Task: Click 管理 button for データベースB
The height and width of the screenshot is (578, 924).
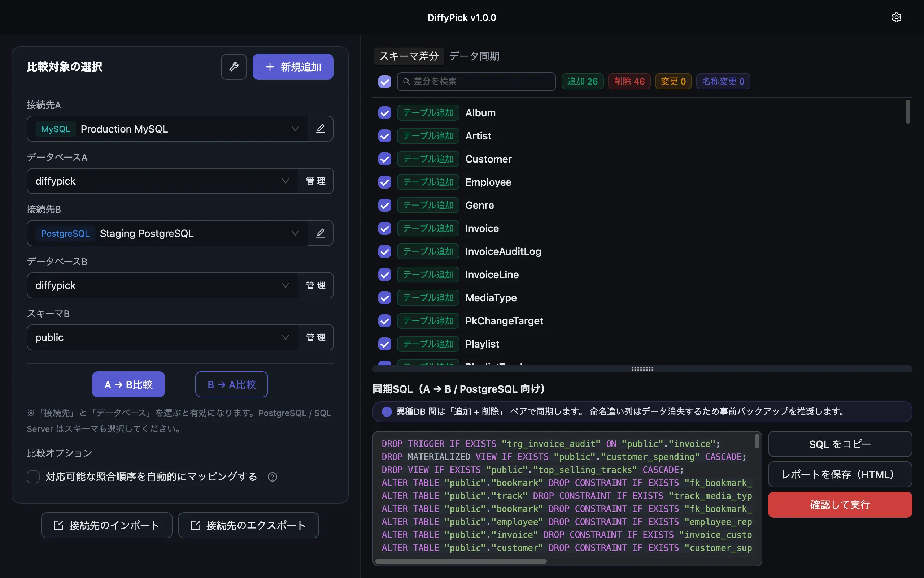Action: [x=315, y=285]
